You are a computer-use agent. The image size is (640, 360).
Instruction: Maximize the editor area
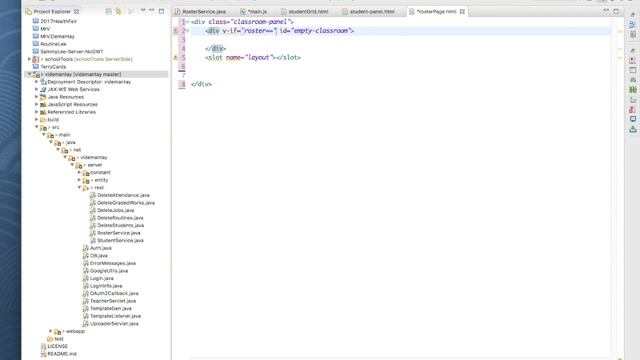coord(616,11)
